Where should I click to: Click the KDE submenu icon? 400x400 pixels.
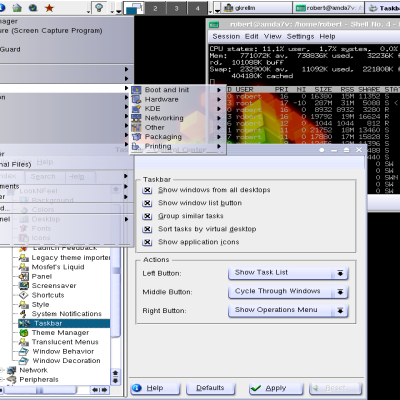tap(136, 109)
